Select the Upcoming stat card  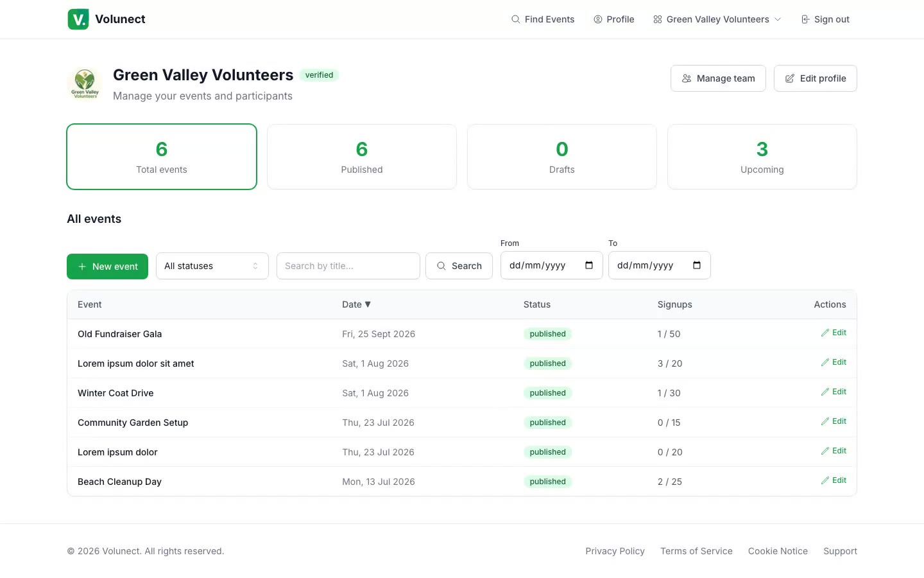762,157
